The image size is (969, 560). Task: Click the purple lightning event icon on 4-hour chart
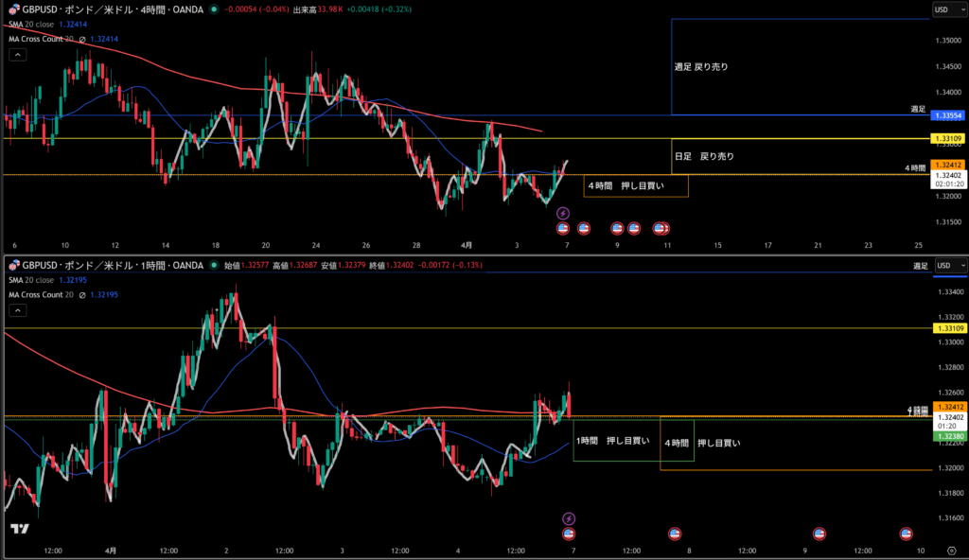coord(562,214)
